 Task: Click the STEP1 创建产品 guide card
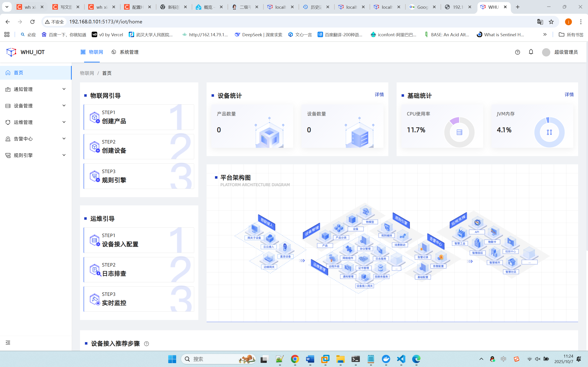pyautogui.click(x=139, y=117)
